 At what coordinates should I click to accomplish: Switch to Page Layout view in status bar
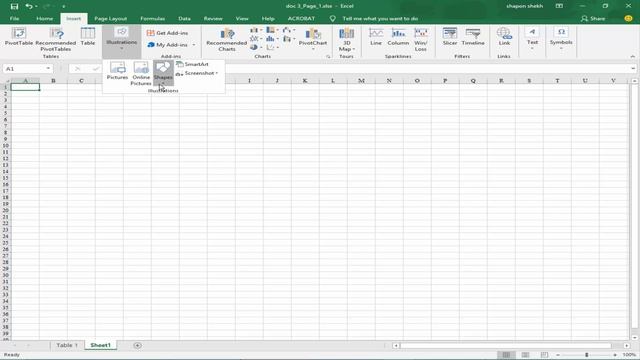[x=525, y=355]
